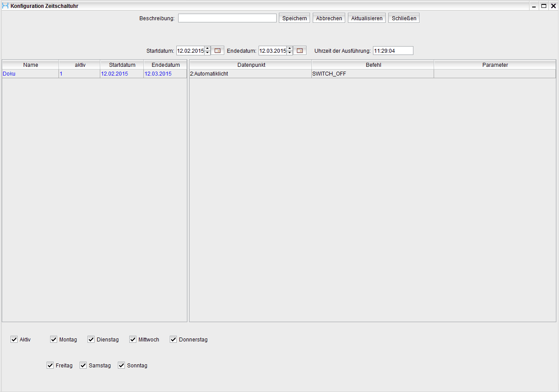This screenshot has width=559, height=392.
Task: Click the application icon in title bar
Action: [5, 6]
